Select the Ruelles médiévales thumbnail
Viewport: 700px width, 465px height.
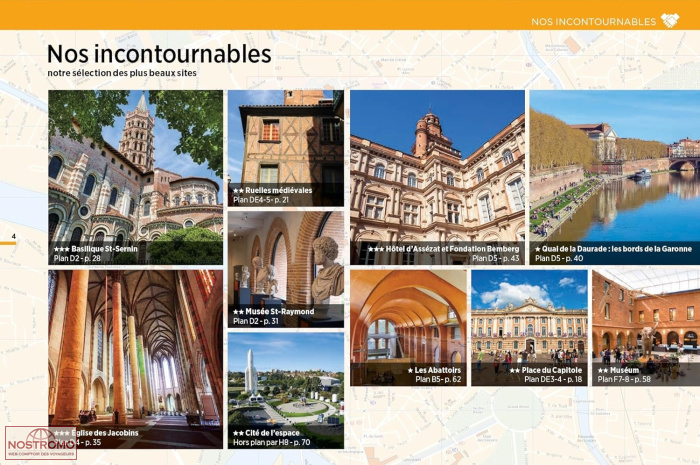click(286, 148)
